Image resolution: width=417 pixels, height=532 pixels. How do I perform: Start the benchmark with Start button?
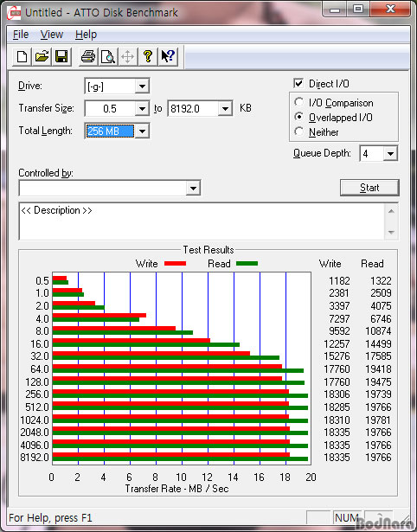tap(369, 188)
